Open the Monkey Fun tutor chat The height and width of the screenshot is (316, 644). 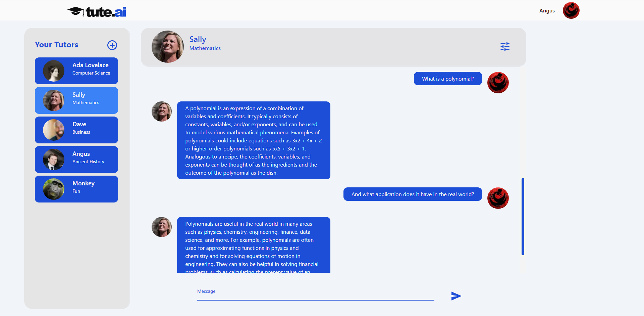[x=76, y=189]
